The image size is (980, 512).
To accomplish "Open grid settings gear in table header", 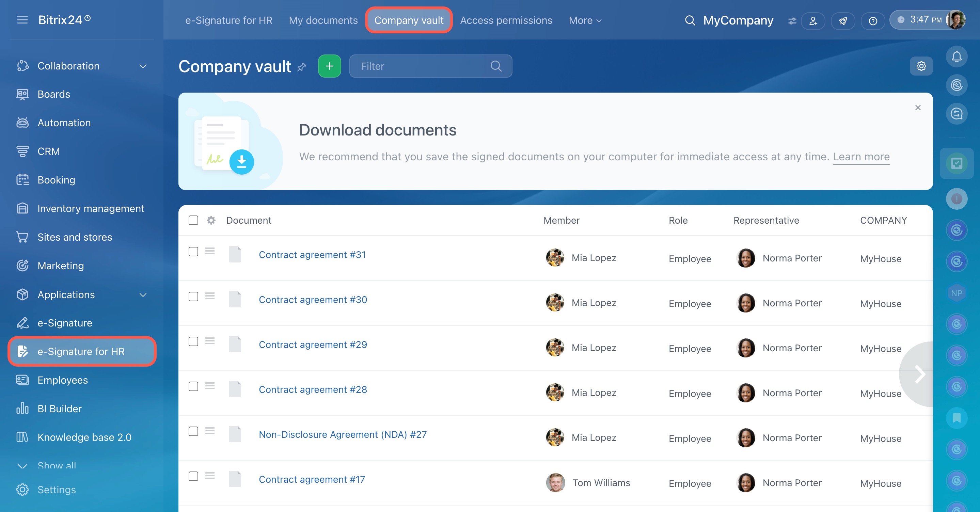I will (x=211, y=220).
